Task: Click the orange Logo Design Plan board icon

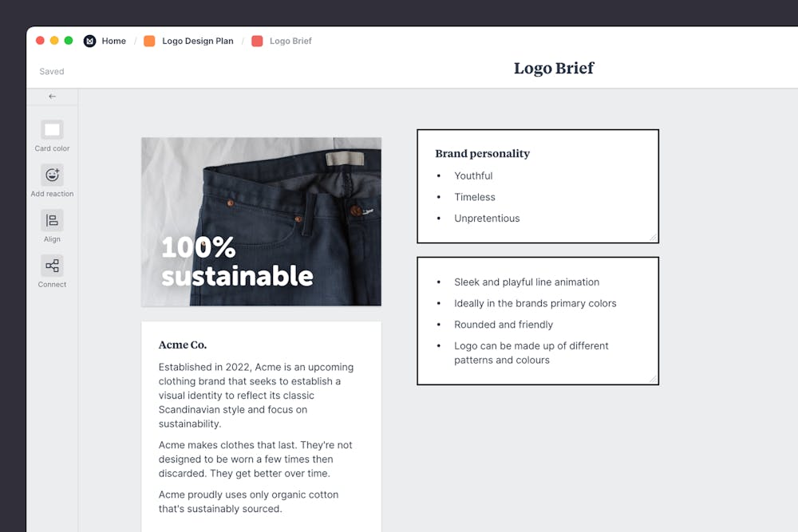Action: pos(149,41)
